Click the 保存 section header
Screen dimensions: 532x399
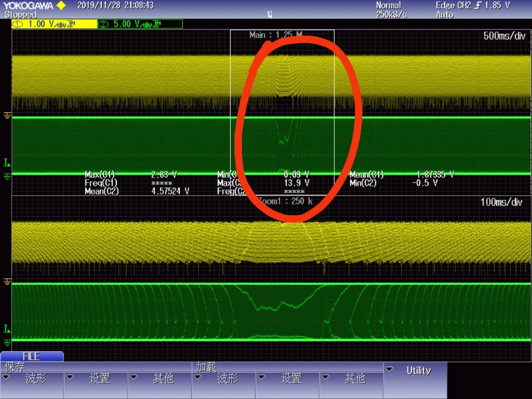[x=15, y=367]
